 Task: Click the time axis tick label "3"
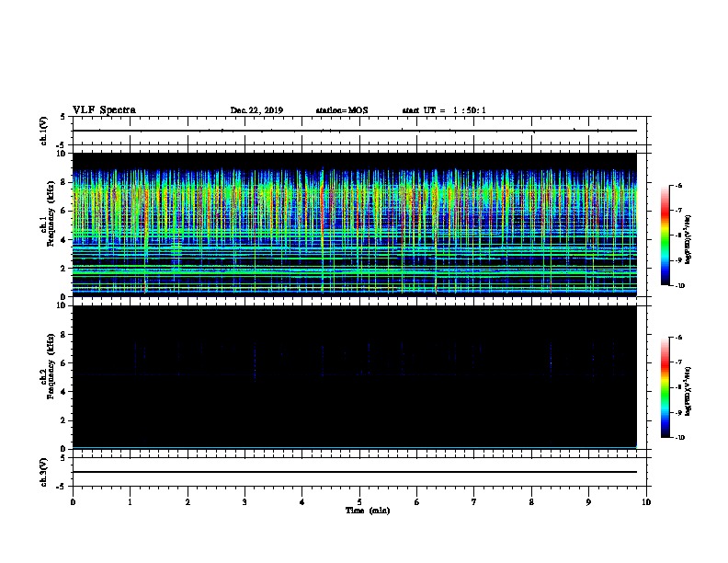point(245,502)
